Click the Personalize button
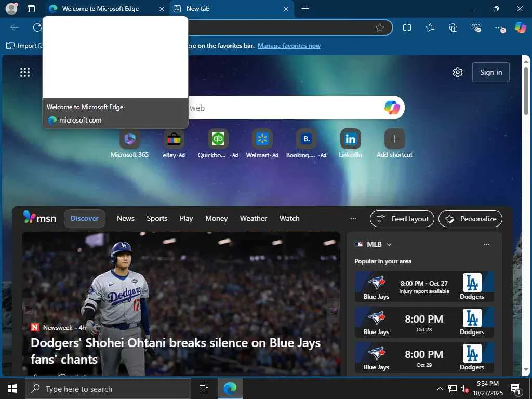532x399 pixels. (x=470, y=219)
